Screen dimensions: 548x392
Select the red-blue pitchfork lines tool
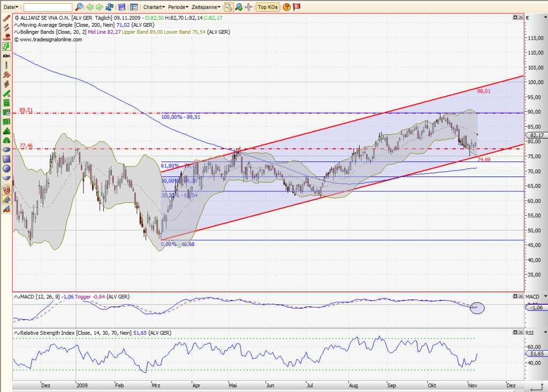pos(6,84)
